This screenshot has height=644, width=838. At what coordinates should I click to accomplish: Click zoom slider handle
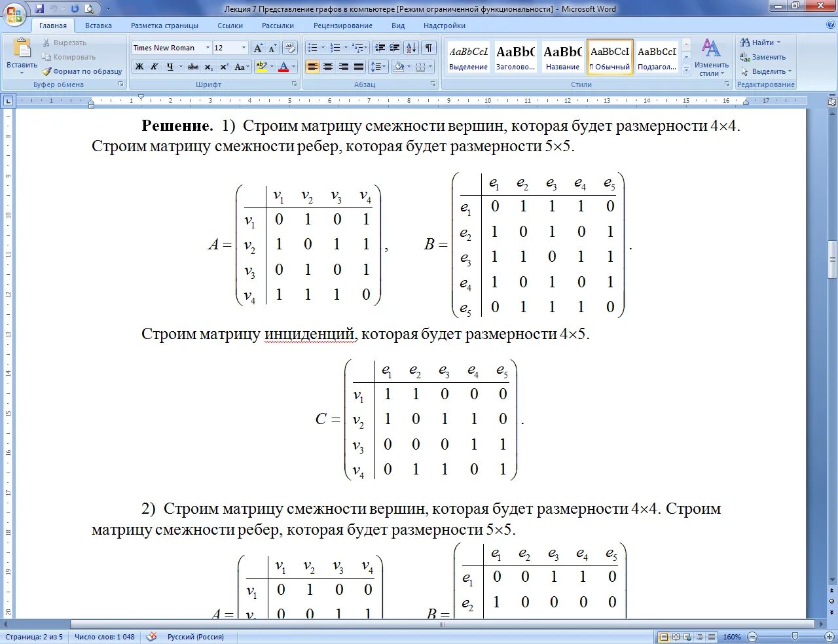click(795, 637)
